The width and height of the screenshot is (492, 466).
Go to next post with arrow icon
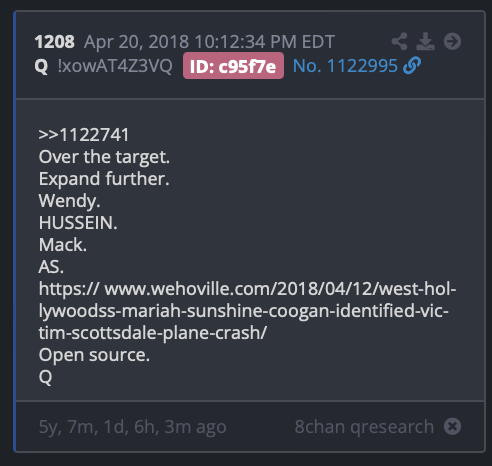click(x=452, y=42)
